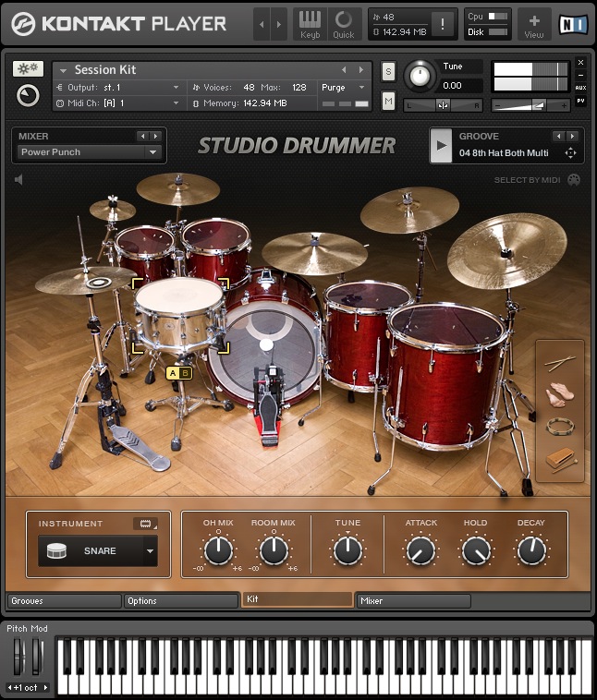Screen dimensions: 597x700
Task: Go to next mixer preset
Action: coord(155,136)
